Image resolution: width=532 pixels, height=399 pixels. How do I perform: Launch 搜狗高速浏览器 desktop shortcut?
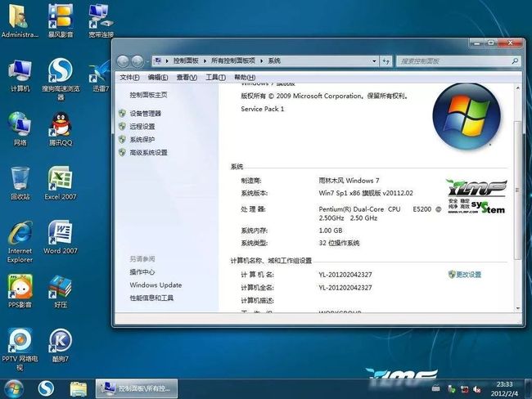point(61,78)
